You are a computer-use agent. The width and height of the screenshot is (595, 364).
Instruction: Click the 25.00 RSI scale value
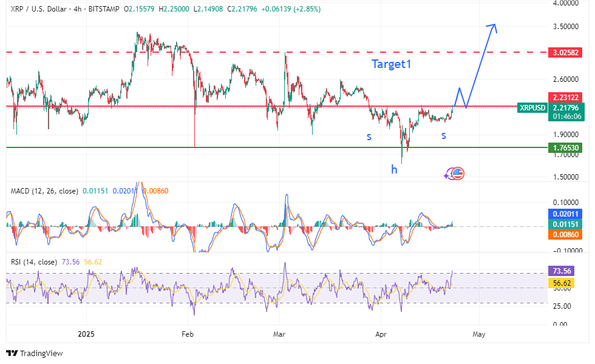pyautogui.click(x=562, y=306)
